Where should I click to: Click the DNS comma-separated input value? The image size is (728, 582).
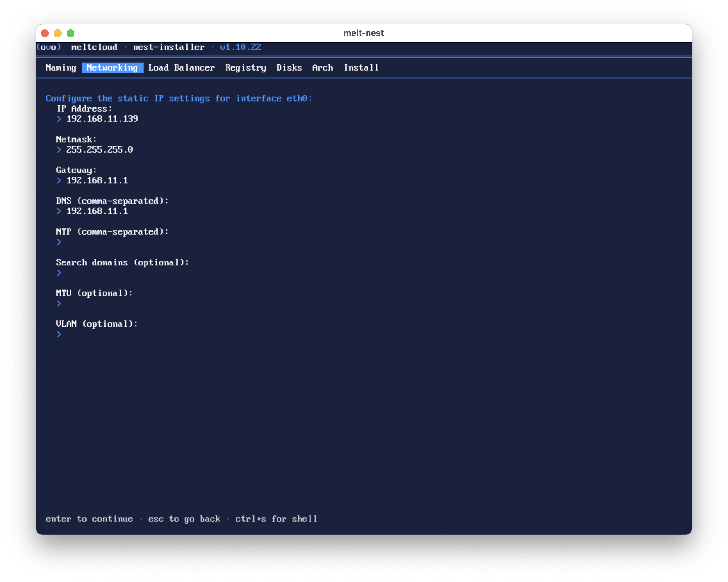click(x=97, y=211)
